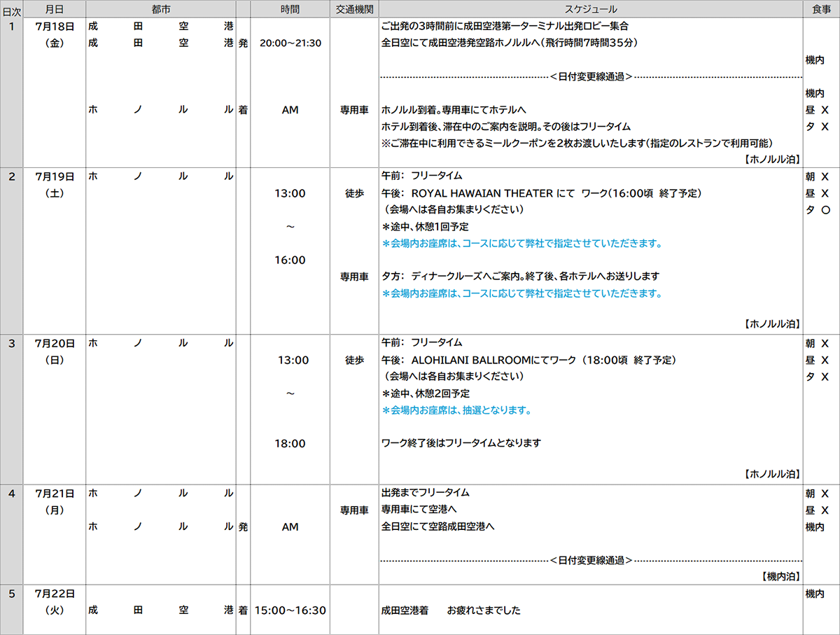Click the line ワーク終了後はフリータイムとなります

461,443
